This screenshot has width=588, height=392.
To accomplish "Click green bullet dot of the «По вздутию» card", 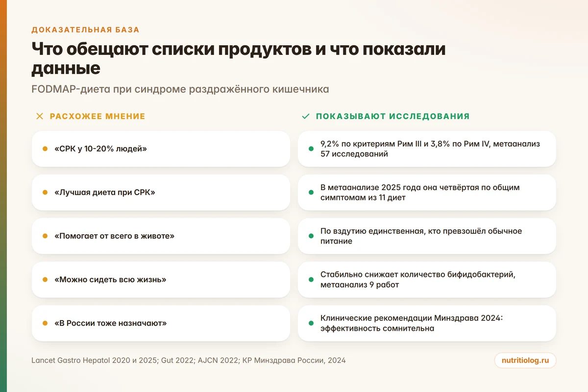I will coord(311,236).
